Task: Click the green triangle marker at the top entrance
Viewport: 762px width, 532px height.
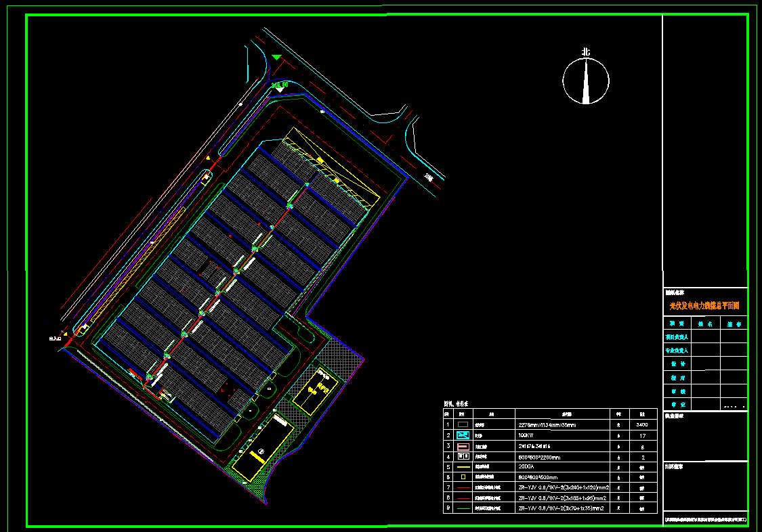Action: click(x=276, y=58)
